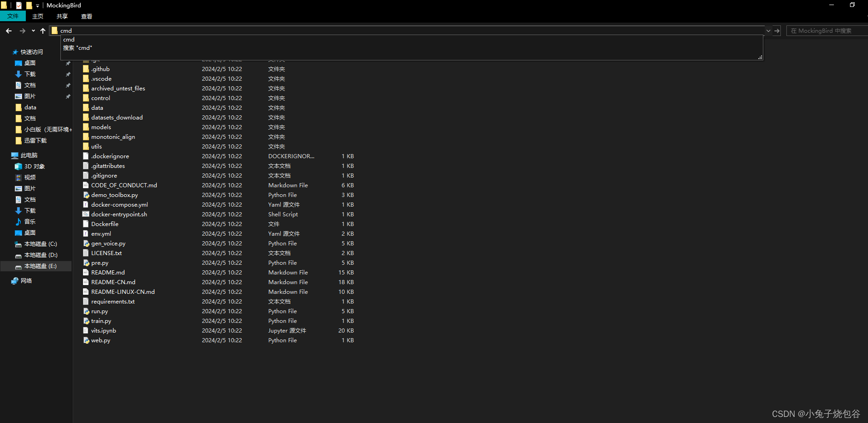868x423 pixels.
Task: Open 图片 under quick access
Action: [x=30, y=96]
